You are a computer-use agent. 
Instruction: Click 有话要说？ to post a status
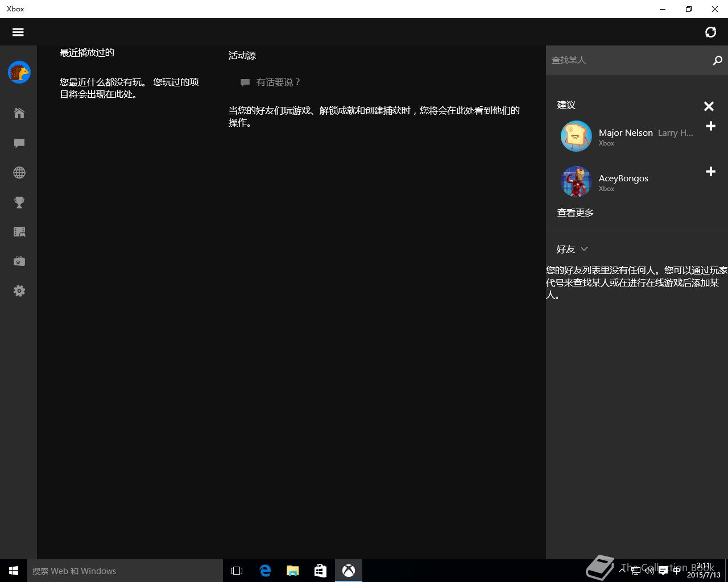pyautogui.click(x=271, y=82)
